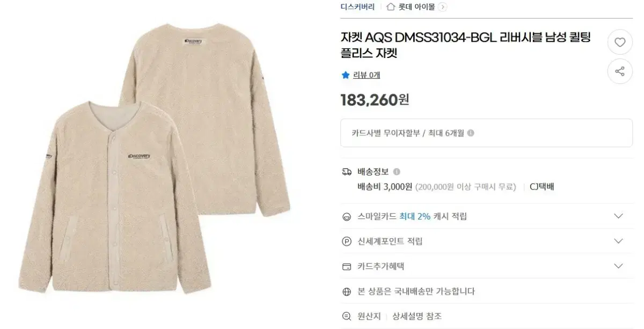Screen dimensions: 644x329
Task: Open the 카드사별 무이자할부 info box
Action: (x=486, y=133)
